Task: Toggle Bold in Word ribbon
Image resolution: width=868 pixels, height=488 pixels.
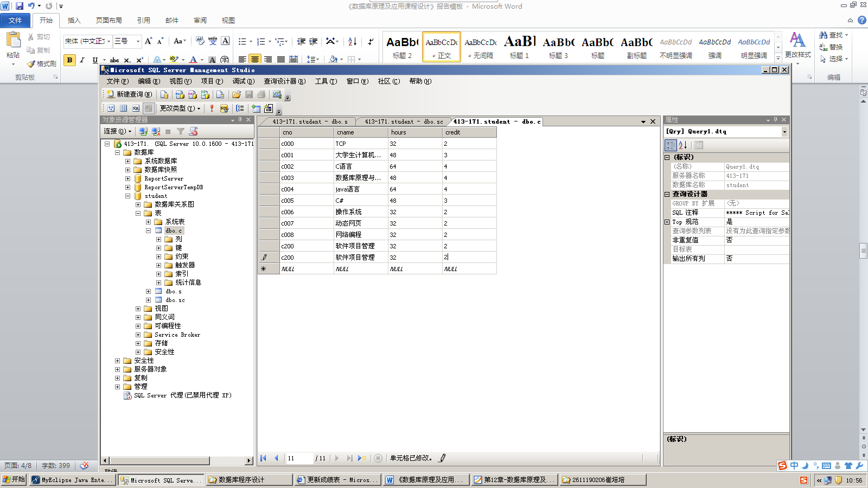Action: pyautogui.click(x=69, y=60)
